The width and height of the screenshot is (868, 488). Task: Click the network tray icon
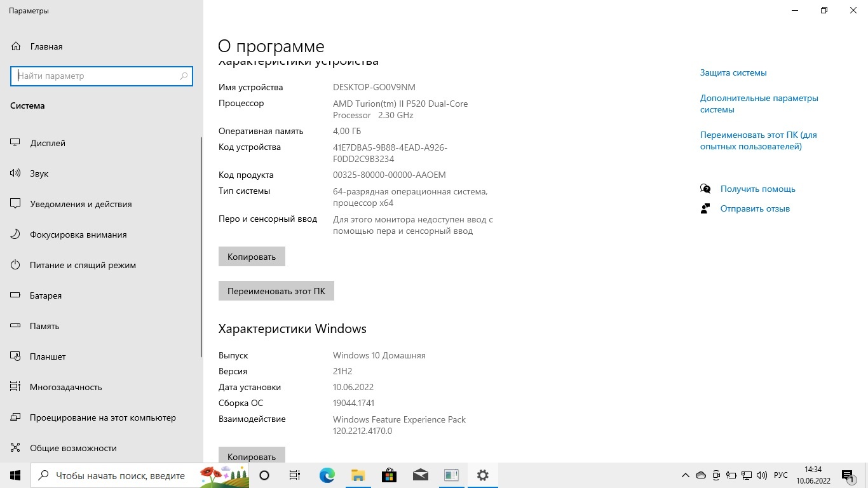(x=747, y=475)
